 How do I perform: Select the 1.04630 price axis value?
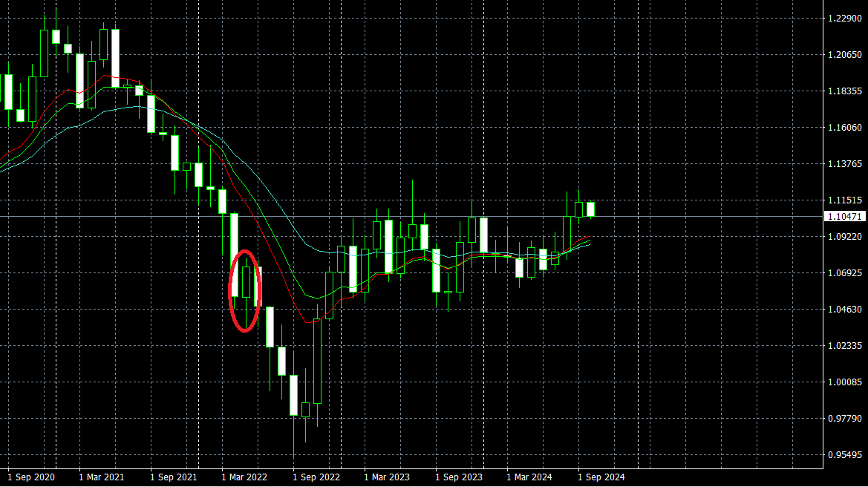(845, 310)
